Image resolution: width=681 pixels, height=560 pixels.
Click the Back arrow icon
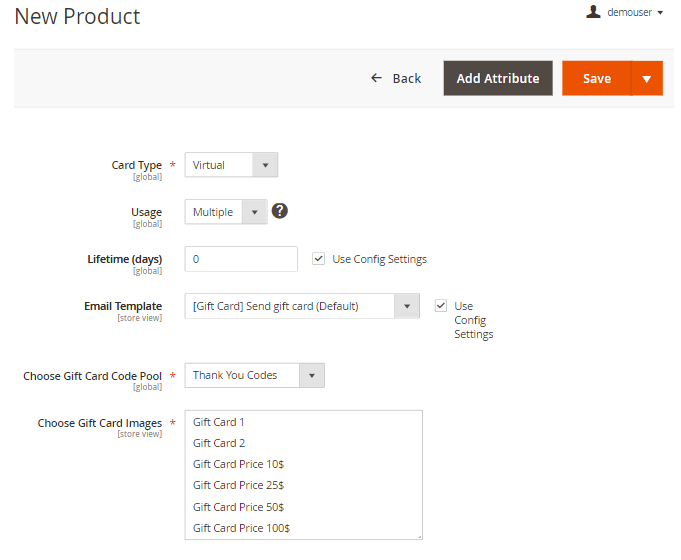(376, 78)
